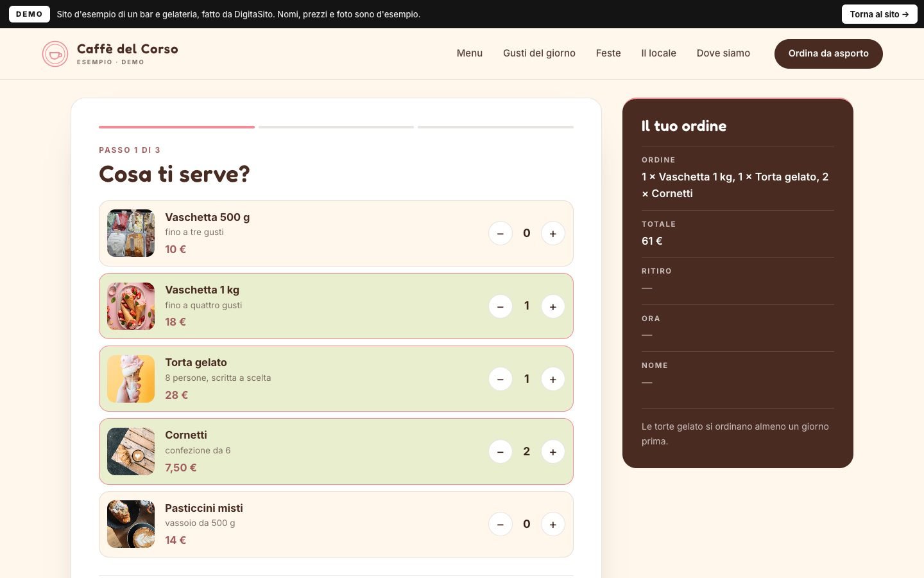
Task: Click the Vaschetta 500 g photo
Action: [131, 233]
